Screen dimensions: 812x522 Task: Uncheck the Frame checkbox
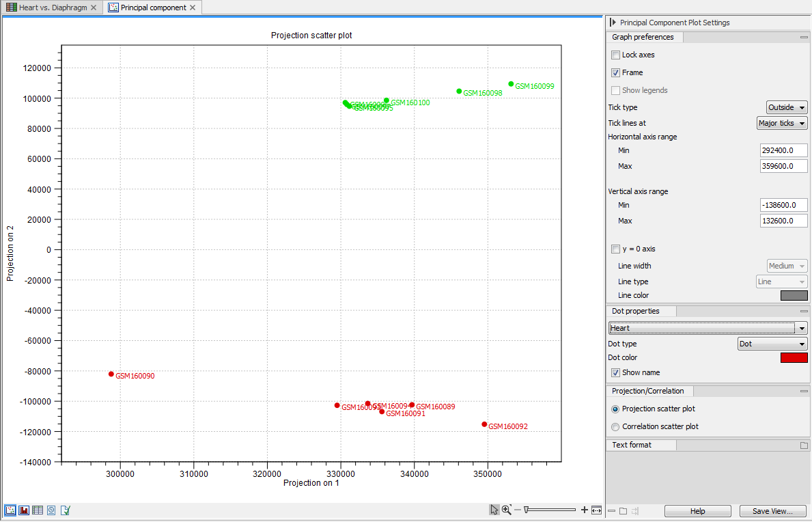[x=616, y=72]
